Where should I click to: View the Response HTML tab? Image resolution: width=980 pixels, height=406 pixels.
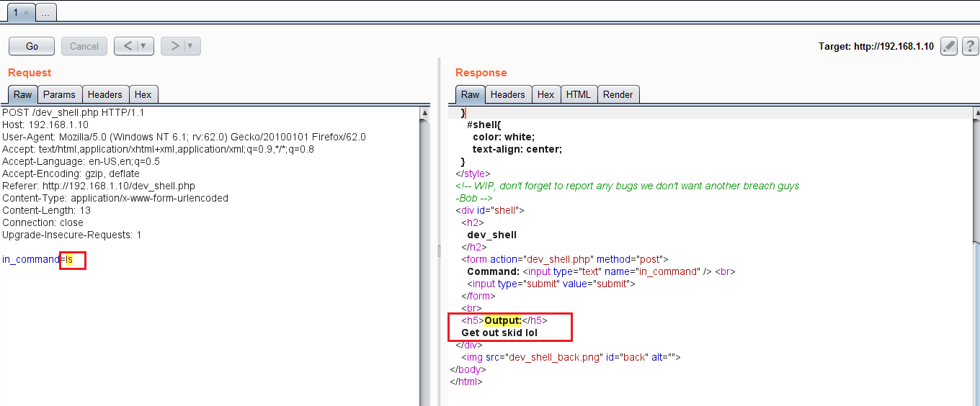(x=578, y=94)
